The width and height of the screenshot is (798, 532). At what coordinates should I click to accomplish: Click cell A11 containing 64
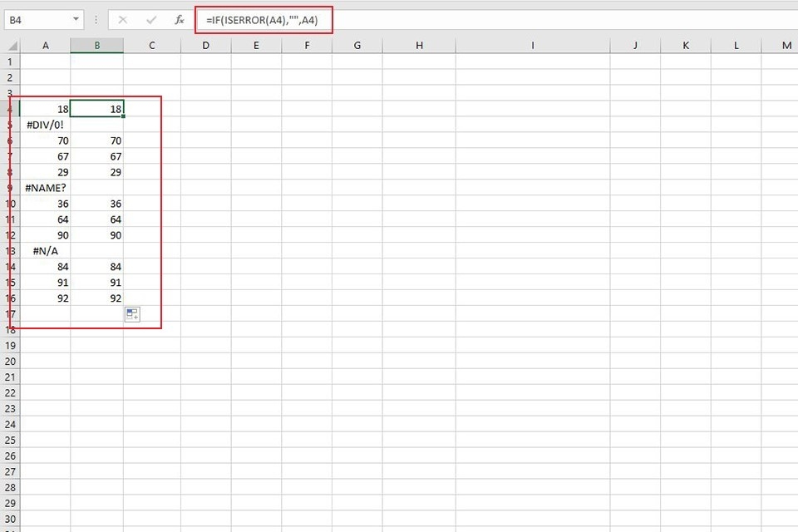click(x=45, y=219)
